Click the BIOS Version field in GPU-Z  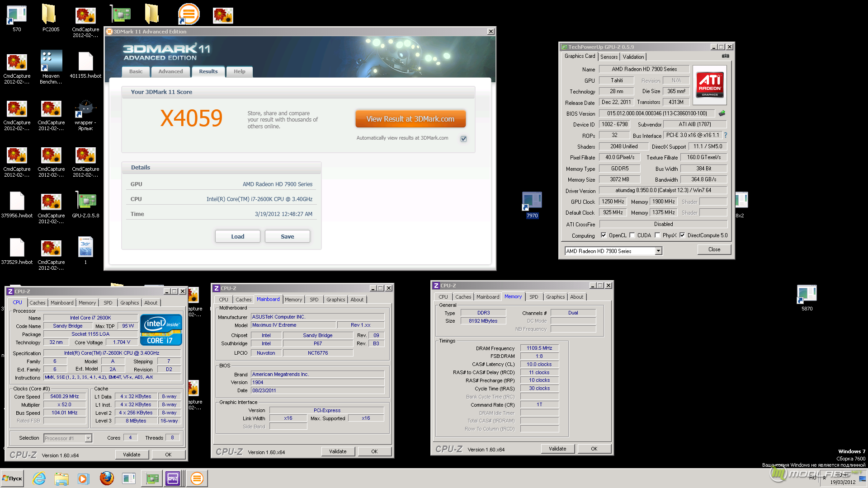tap(656, 113)
